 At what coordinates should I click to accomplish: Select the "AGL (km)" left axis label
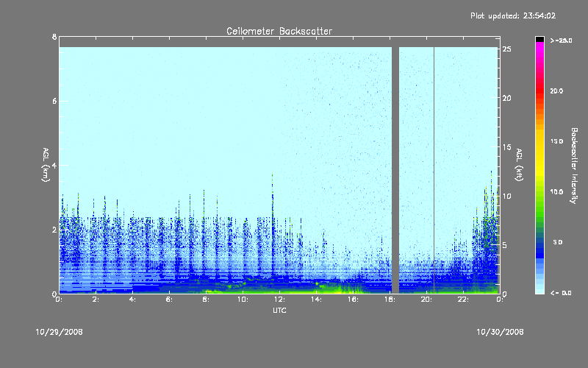click(46, 165)
